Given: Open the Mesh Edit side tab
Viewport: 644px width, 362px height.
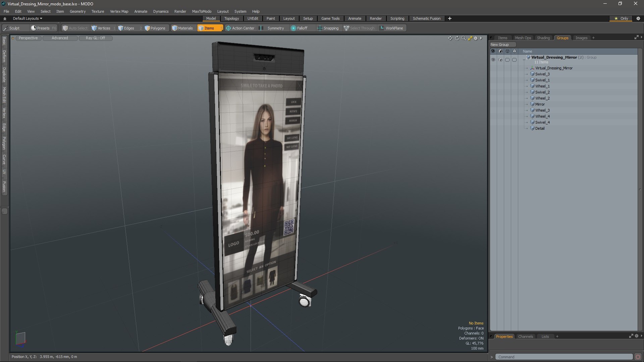Looking at the screenshot, I should coord(4,95).
